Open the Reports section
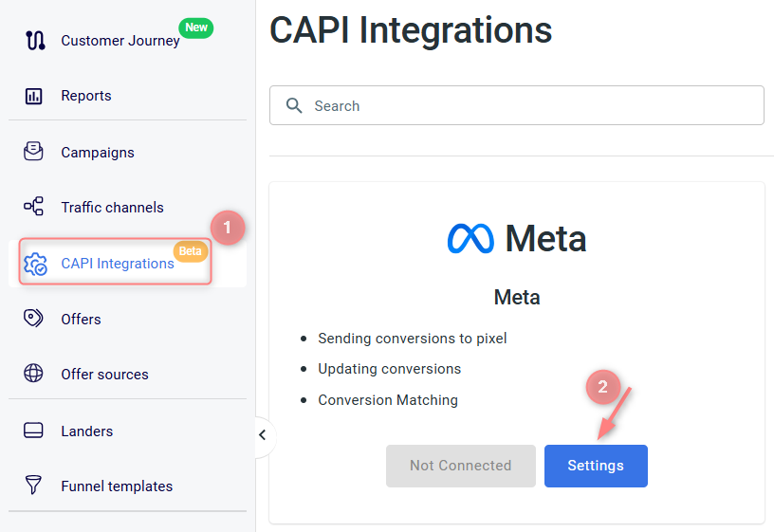The width and height of the screenshot is (774, 532). 86,96
